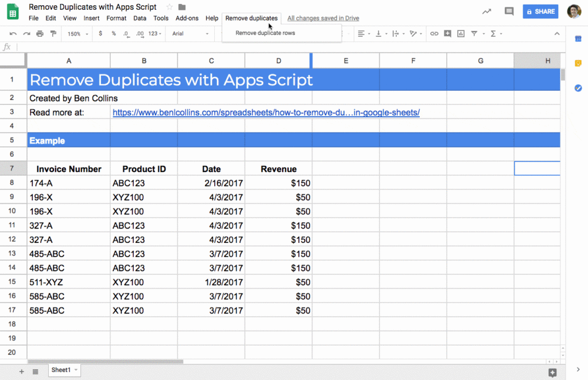Click the insert link icon
Viewport: 588px width, 380px height.
pos(434,34)
